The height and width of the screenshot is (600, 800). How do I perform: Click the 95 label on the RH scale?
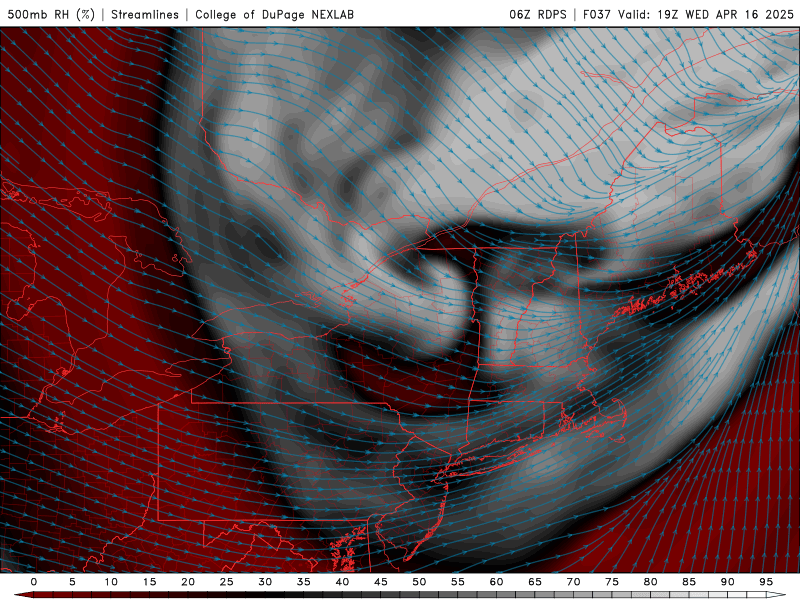766,582
